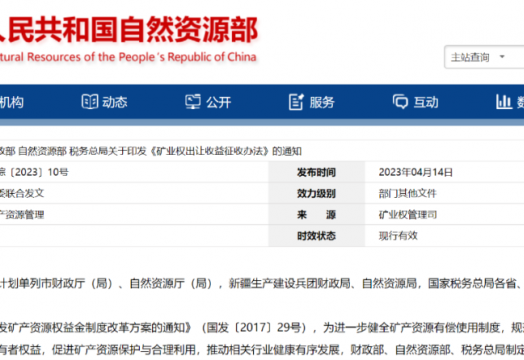Click the 部门其他文件 level value
The height and width of the screenshot is (360, 524).
click(407, 193)
